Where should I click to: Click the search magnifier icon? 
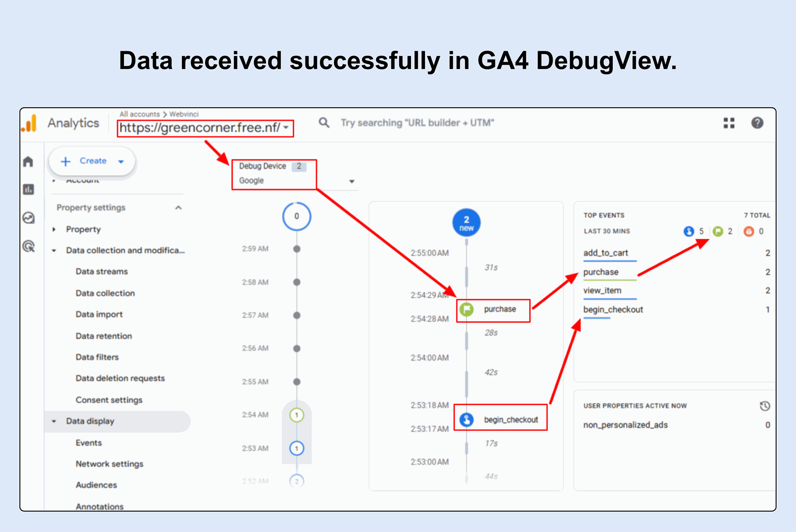(324, 123)
